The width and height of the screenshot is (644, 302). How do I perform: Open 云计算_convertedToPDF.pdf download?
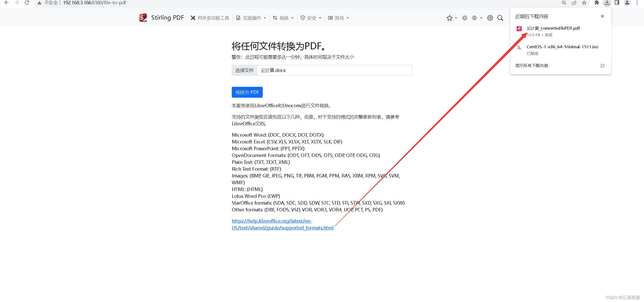553,28
